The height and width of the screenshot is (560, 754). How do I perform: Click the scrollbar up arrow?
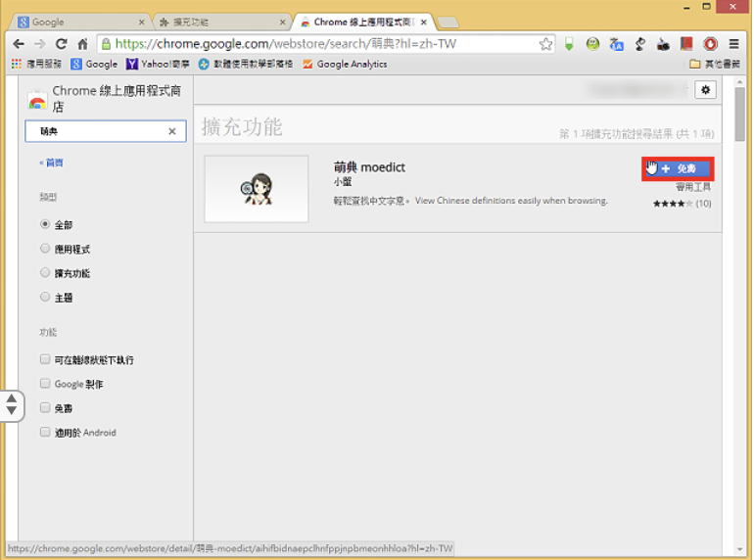[x=739, y=82]
